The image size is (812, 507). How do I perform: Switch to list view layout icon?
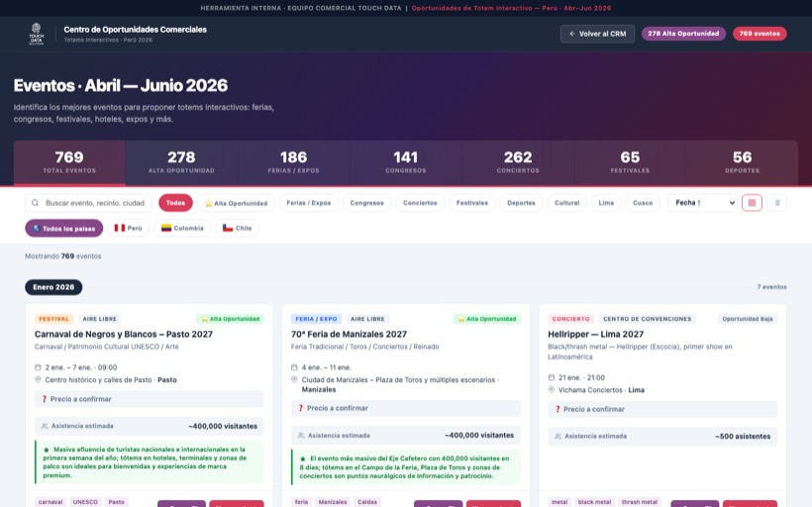pos(777,203)
